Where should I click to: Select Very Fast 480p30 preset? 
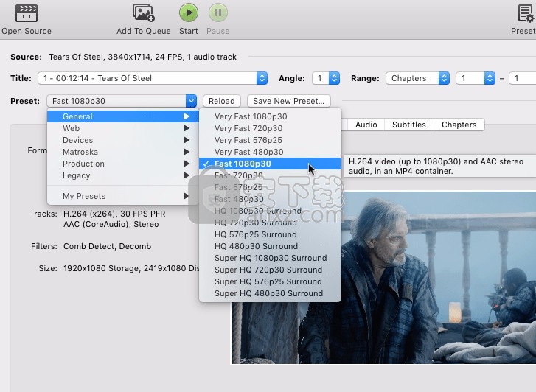point(270,152)
